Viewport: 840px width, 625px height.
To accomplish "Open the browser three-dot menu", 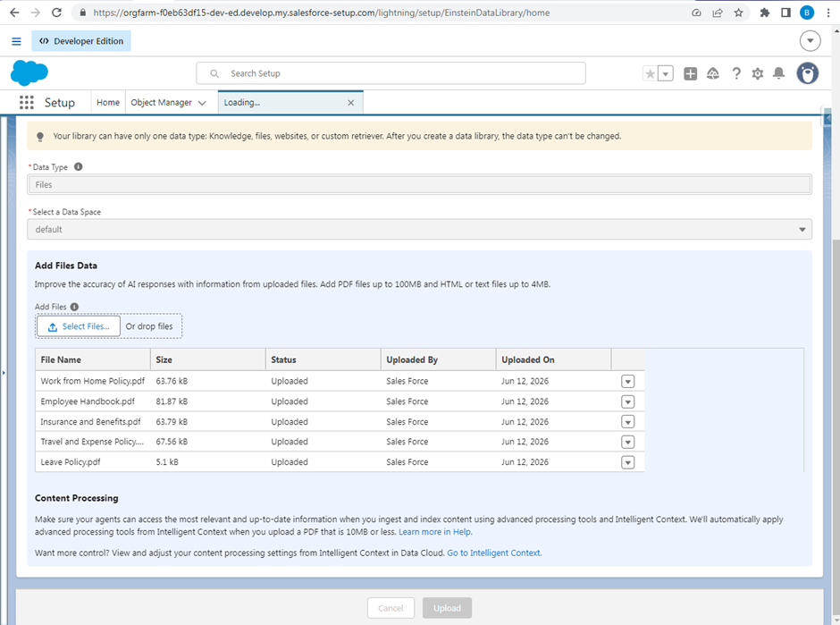I will point(828,13).
